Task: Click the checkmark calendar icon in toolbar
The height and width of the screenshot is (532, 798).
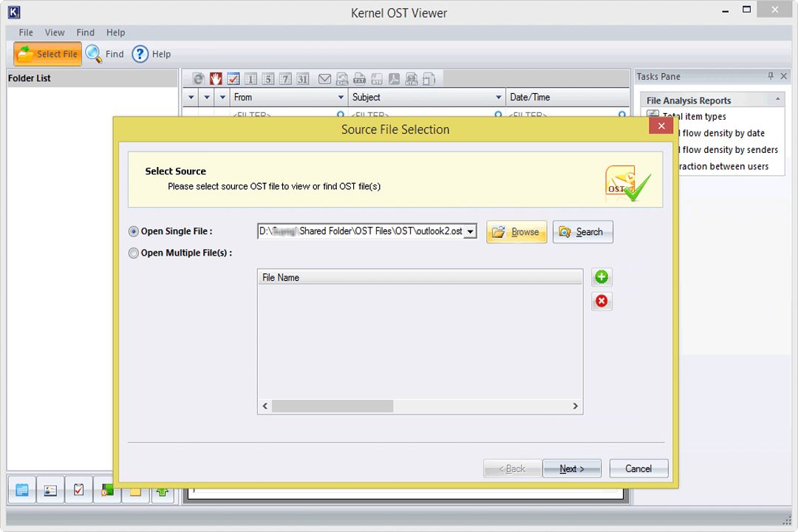Action: click(233, 79)
